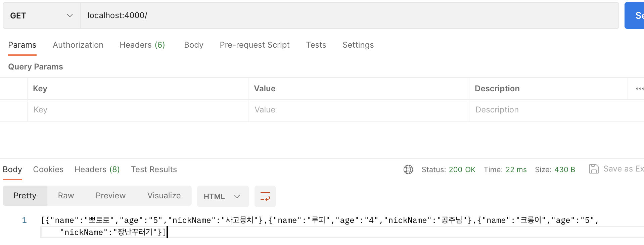This screenshot has width=644, height=245.
Task: View the response Cookies tab
Action: coord(48,169)
